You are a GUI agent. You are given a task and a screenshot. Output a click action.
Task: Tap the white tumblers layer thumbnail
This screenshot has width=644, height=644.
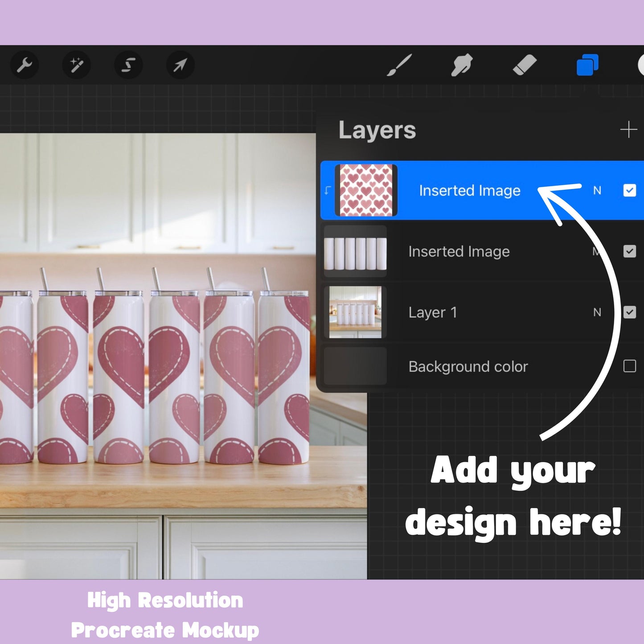pos(354,251)
